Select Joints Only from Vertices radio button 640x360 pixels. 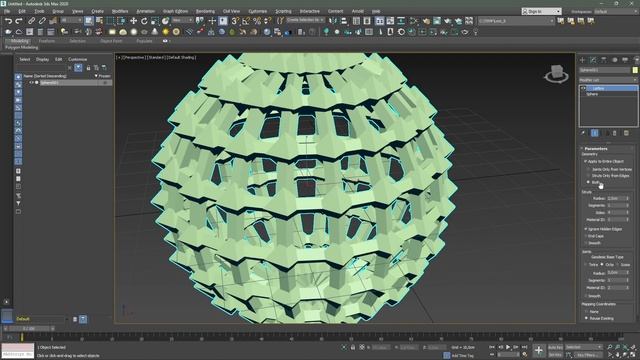[x=588, y=169]
